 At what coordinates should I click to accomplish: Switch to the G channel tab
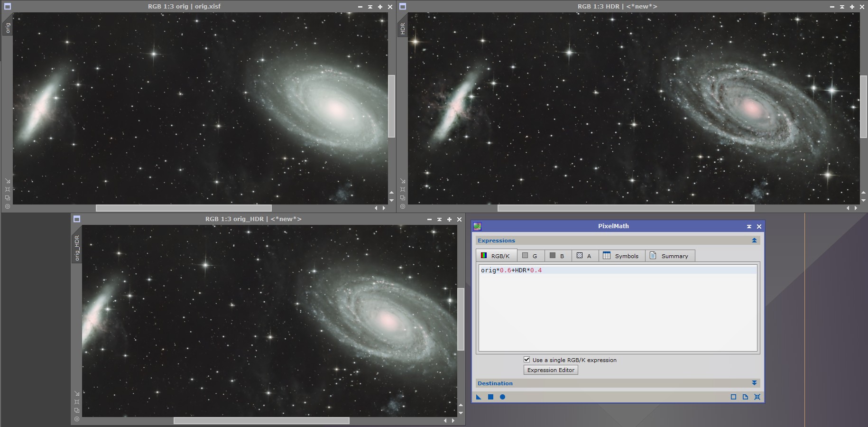531,256
